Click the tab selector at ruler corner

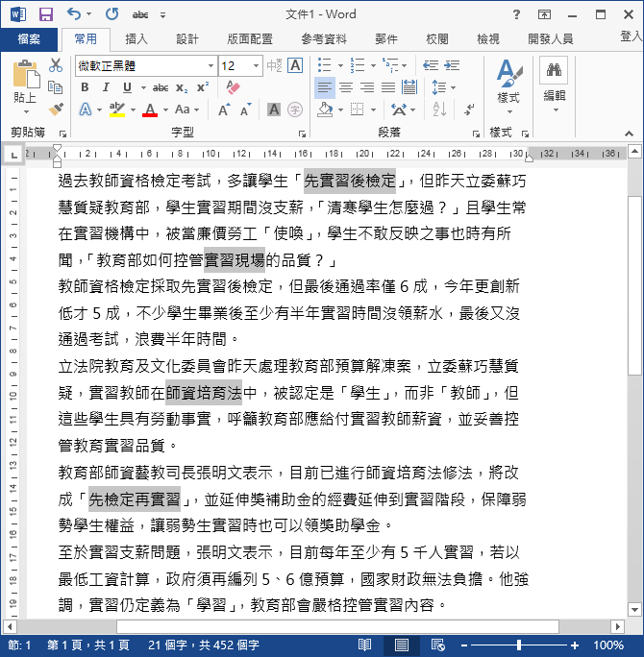pyautogui.click(x=13, y=156)
